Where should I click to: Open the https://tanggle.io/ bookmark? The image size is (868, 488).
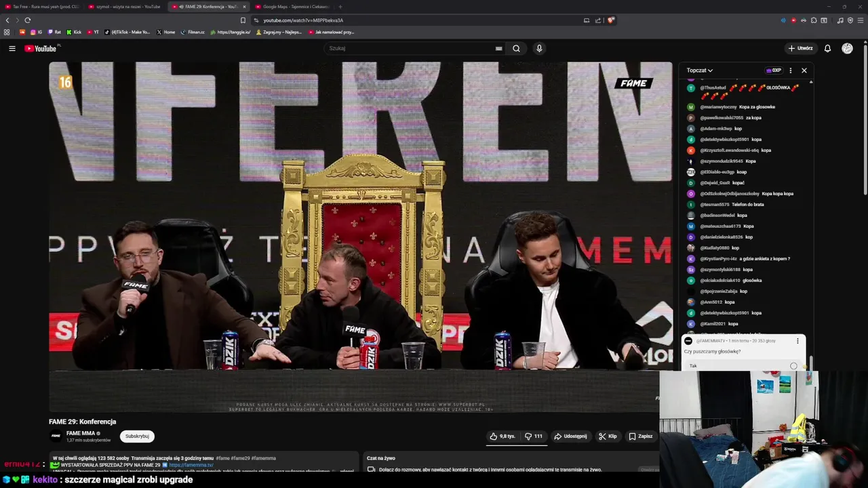(231, 32)
